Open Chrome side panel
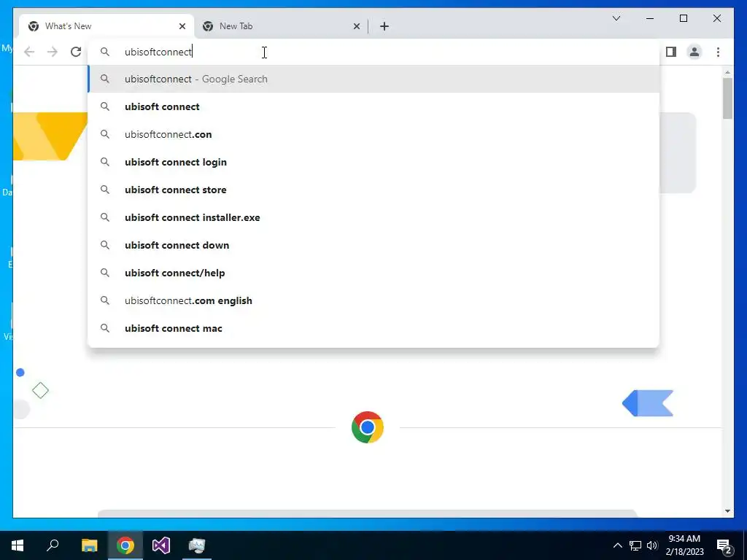 pyautogui.click(x=671, y=52)
